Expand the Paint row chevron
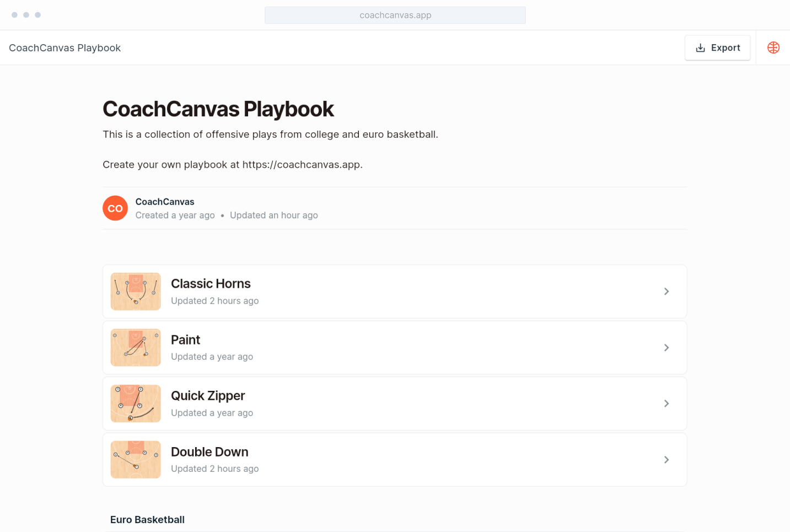The height and width of the screenshot is (532, 790). 667,347
